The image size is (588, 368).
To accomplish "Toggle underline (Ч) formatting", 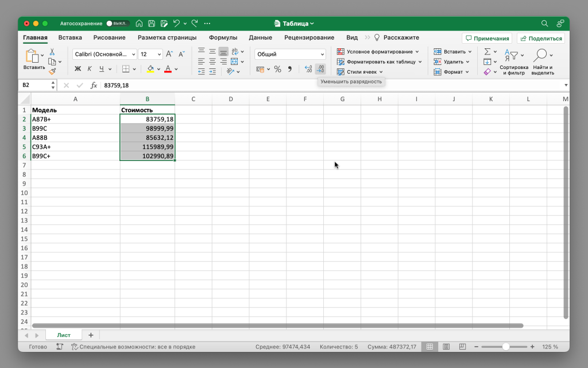I will (101, 69).
